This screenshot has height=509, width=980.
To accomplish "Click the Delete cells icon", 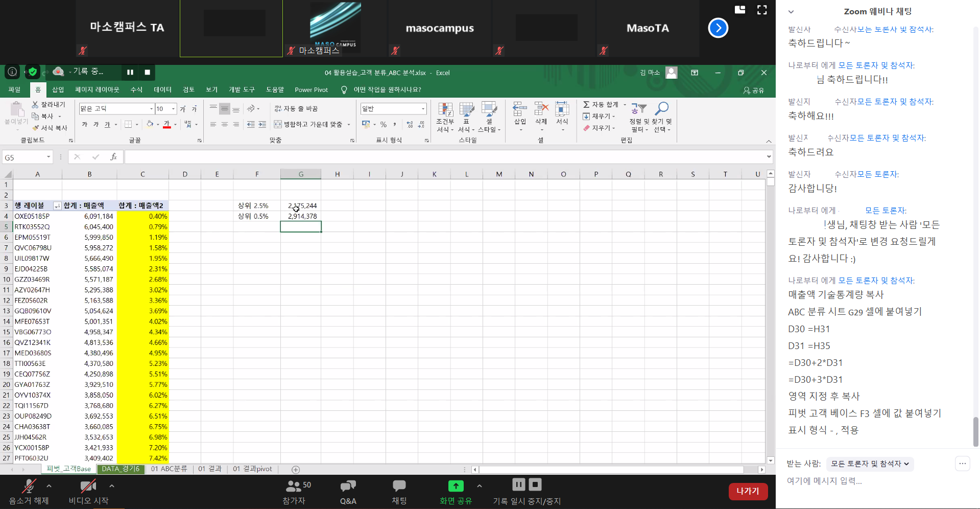I will pos(541,111).
